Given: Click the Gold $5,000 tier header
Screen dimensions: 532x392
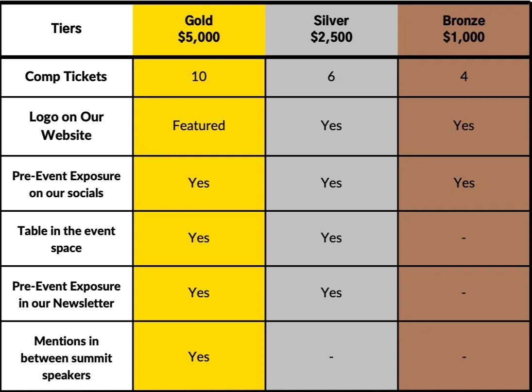Looking at the screenshot, I should pyautogui.click(x=199, y=29).
